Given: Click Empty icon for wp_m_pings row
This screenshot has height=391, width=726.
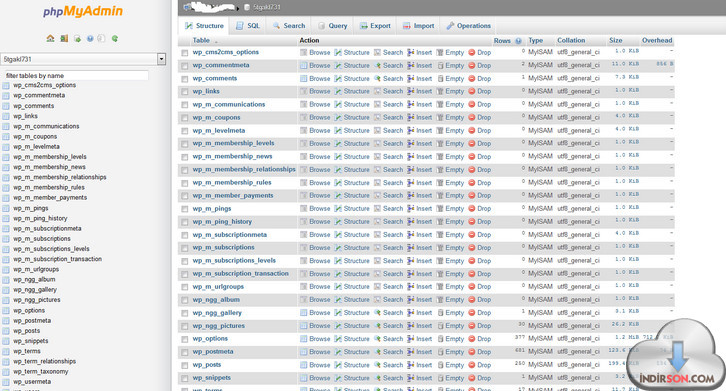Looking at the screenshot, I should coord(440,208).
